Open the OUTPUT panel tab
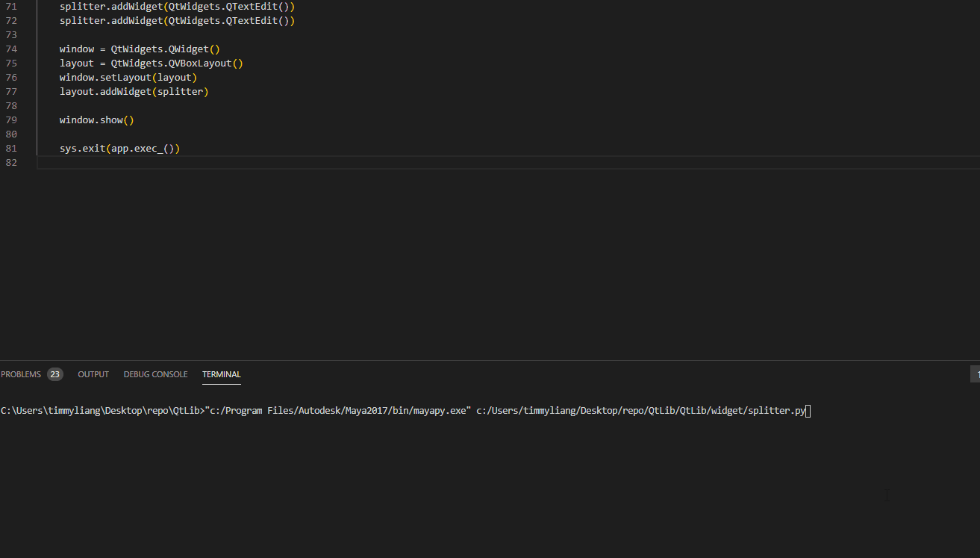 pos(93,374)
